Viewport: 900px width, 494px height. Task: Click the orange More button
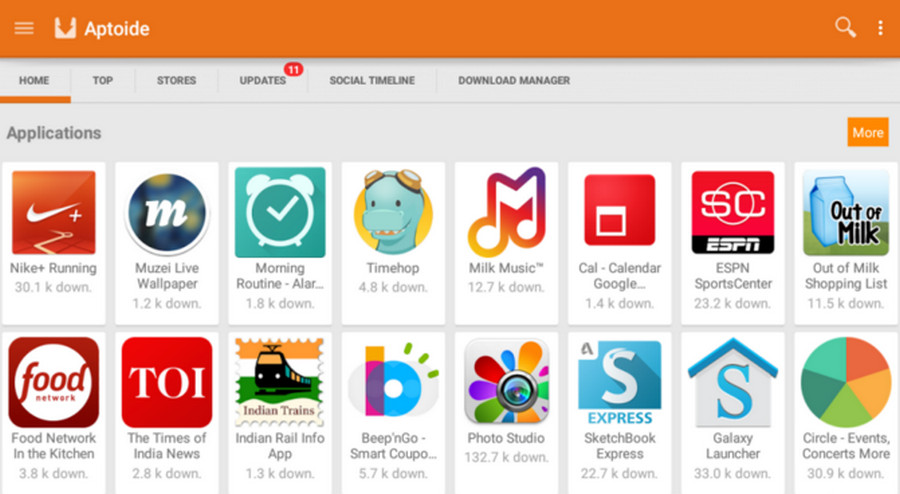[x=867, y=132]
